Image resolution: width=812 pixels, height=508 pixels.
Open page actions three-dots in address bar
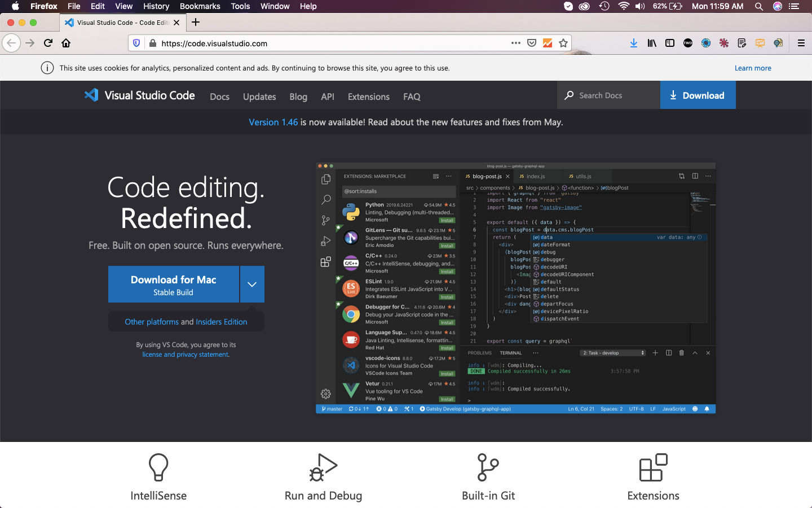point(516,43)
